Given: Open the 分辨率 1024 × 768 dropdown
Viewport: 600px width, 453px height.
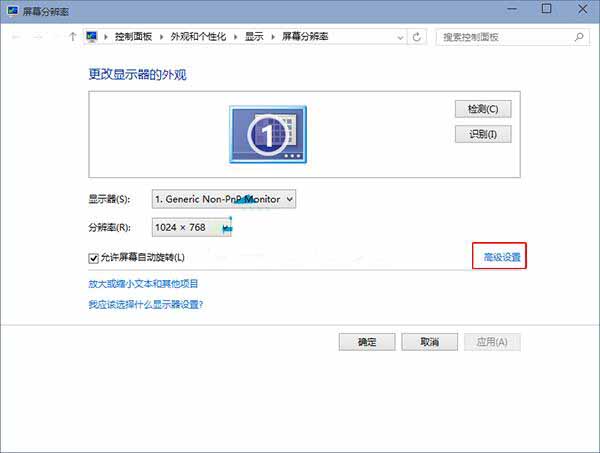Looking at the screenshot, I should pyautogui.click(x=192, y=228).
